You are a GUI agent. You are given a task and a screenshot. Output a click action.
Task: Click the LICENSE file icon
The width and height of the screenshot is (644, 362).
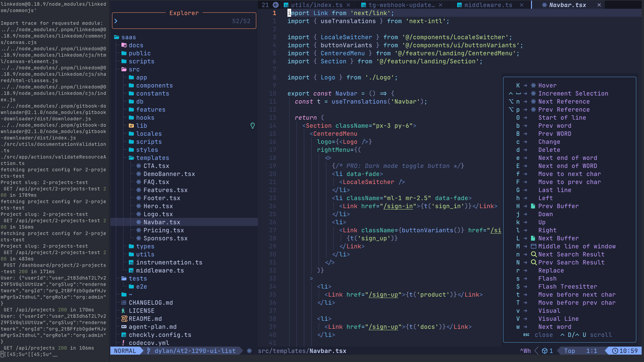pos(123,311)
